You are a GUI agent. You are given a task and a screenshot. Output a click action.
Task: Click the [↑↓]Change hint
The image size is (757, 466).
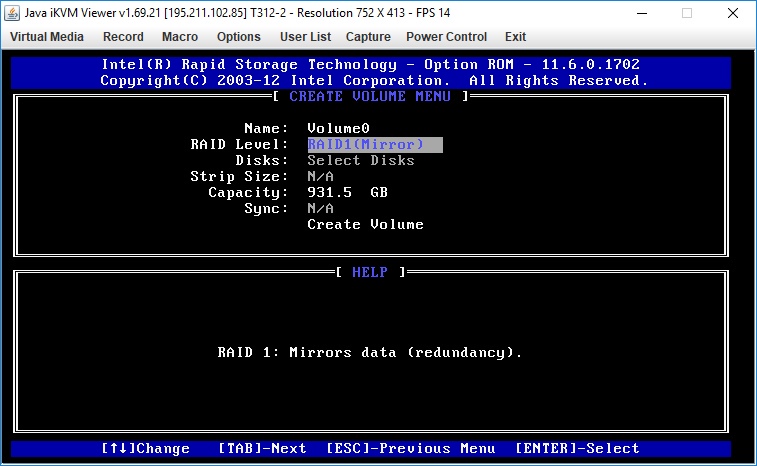[145, 449]
